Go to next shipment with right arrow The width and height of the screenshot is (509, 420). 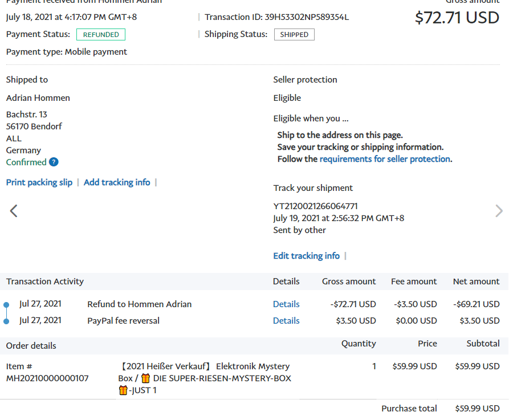[x=499, y=211]
